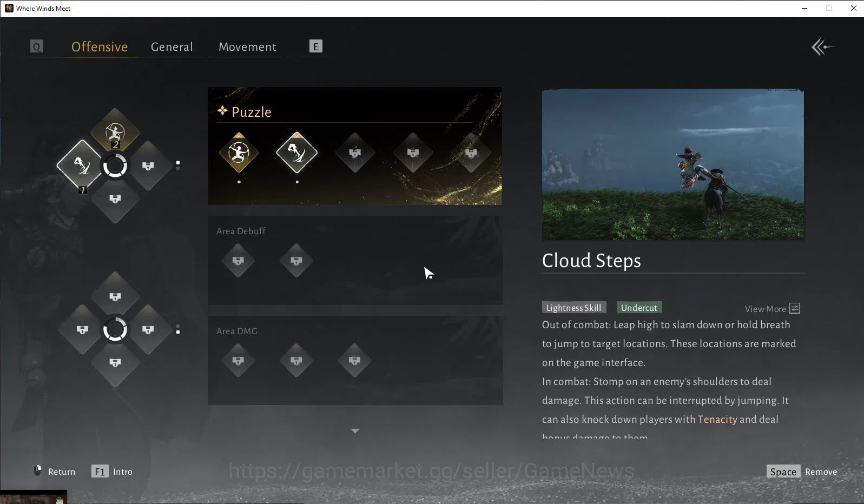
Task: Open the Movement tab
Action: (x=247, y=47)
